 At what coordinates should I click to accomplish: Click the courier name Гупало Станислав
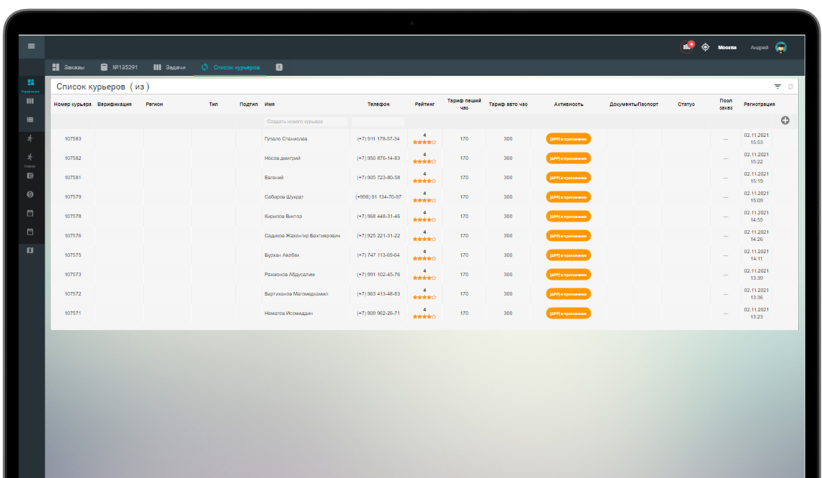tap(286, 139)
